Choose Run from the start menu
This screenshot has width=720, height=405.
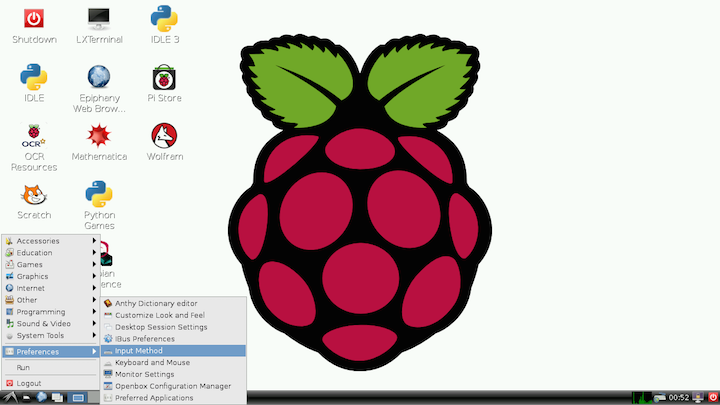51,368
